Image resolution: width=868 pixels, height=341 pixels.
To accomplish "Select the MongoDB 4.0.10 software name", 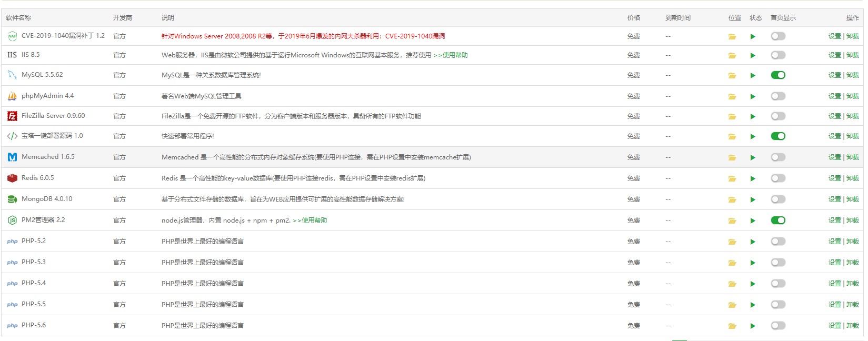I will (x=47, y=199).
